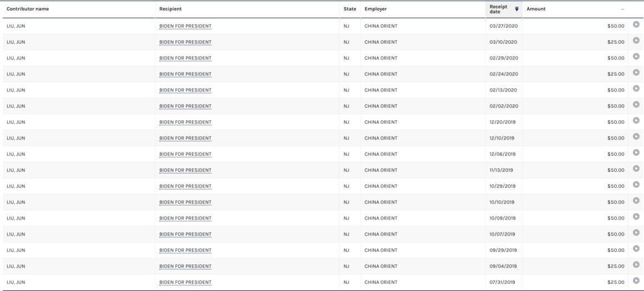Expand details for the 03/27/2020 contribution row
Viewport: 644px width, 291px height.
pos(636,25)
